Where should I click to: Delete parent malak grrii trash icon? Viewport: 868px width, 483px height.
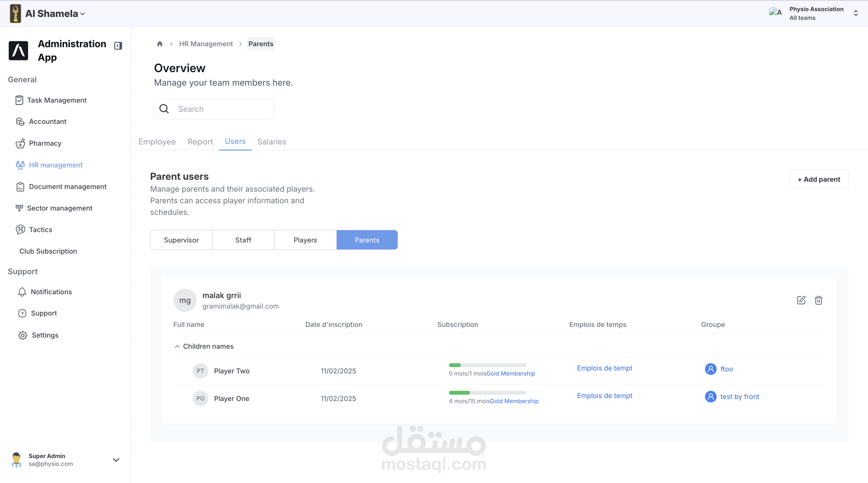pos(818,300)
